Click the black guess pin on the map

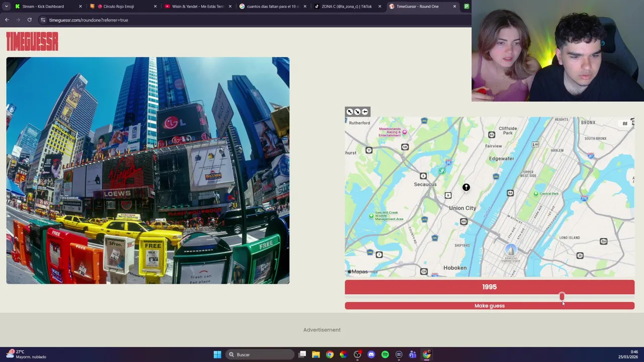point(466,188)
